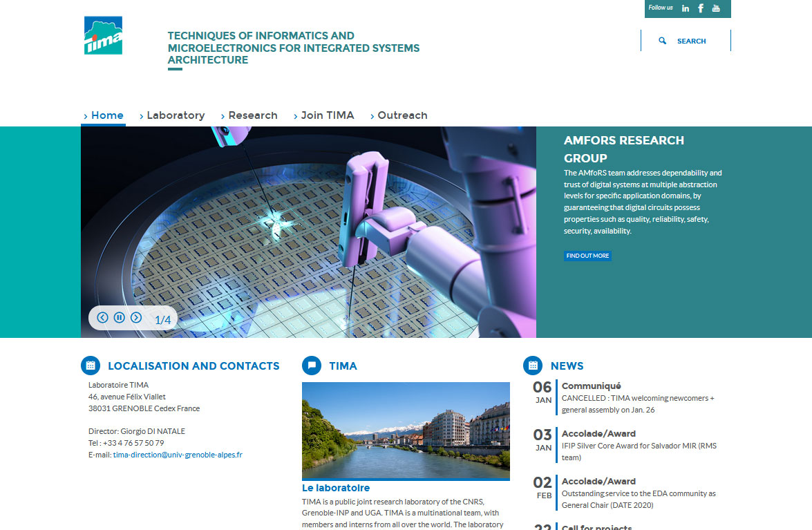Click the NEWS section heading

tap(567, 366)
